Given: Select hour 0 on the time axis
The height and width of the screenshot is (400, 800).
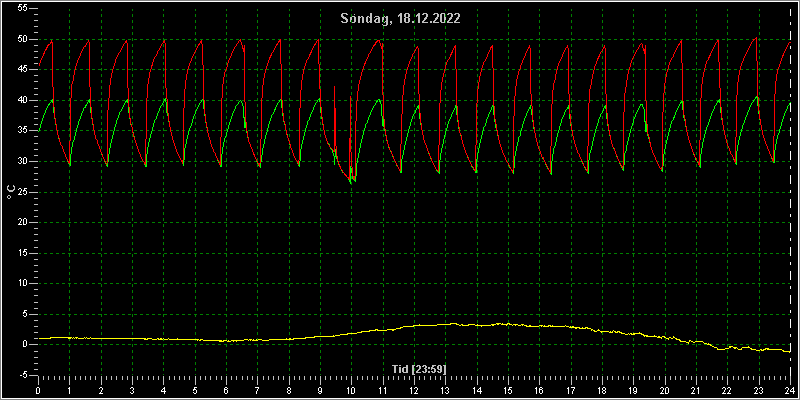Looking at the screenshot, I should pyautogui.click(x=38, y=391).
